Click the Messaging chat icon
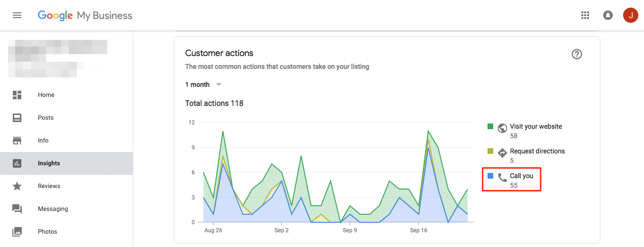Image resolution: width=644 pixels, height=247 pixels. [17, 209]
